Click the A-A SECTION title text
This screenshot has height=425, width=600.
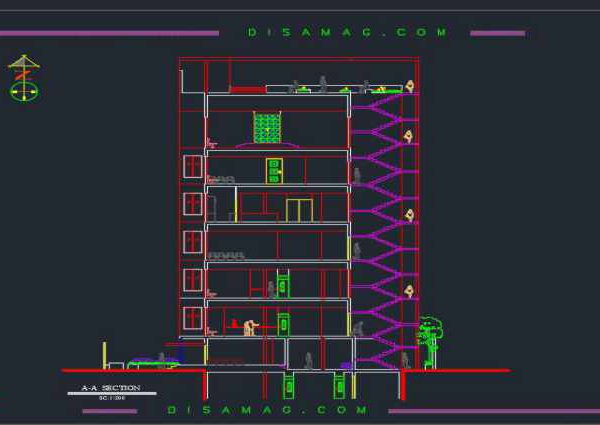(110, 388)
